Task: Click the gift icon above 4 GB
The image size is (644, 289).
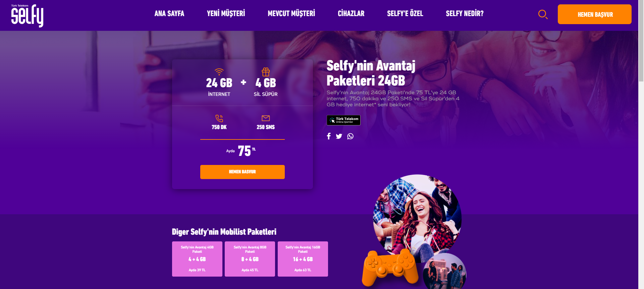Action: pyautogui.click(x=266, y=72)
